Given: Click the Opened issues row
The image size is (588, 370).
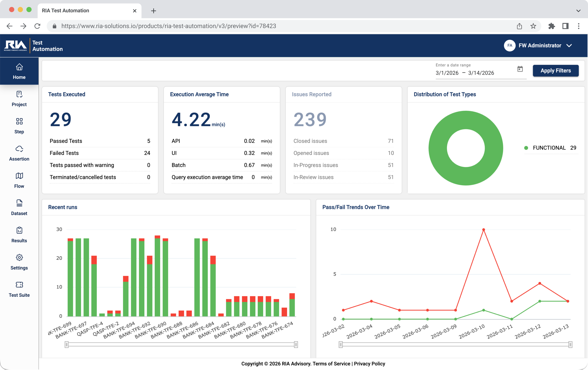Looking at the screenshot, I should tap(344, 153).
